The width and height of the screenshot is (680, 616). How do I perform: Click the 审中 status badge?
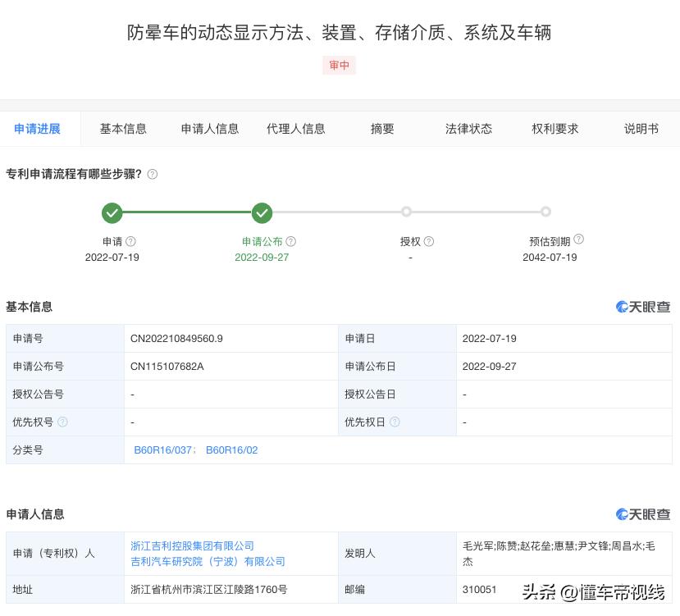[x=339, y=66]
